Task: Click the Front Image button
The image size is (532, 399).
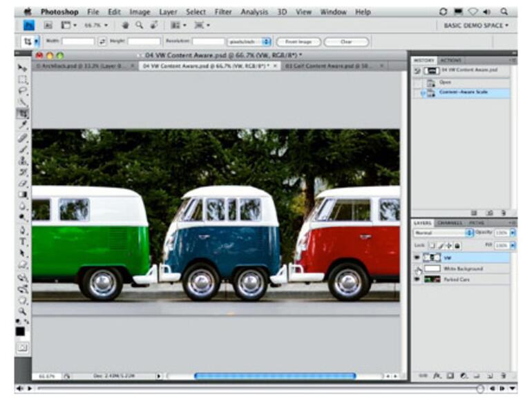Action: click(x=297, y=41)
